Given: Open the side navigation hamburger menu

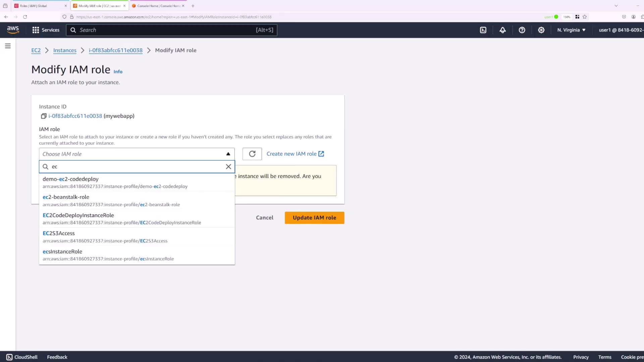Looking at the screenshot, I should pos(8,46).
